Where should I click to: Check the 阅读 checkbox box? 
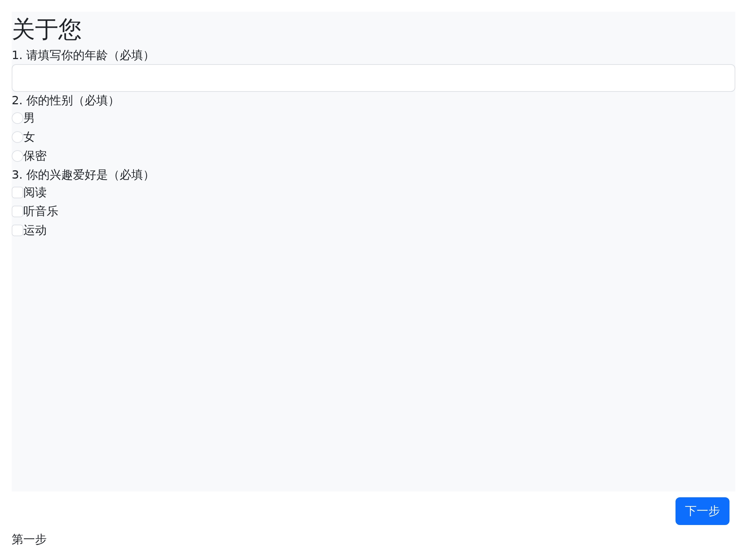[18, 192]
